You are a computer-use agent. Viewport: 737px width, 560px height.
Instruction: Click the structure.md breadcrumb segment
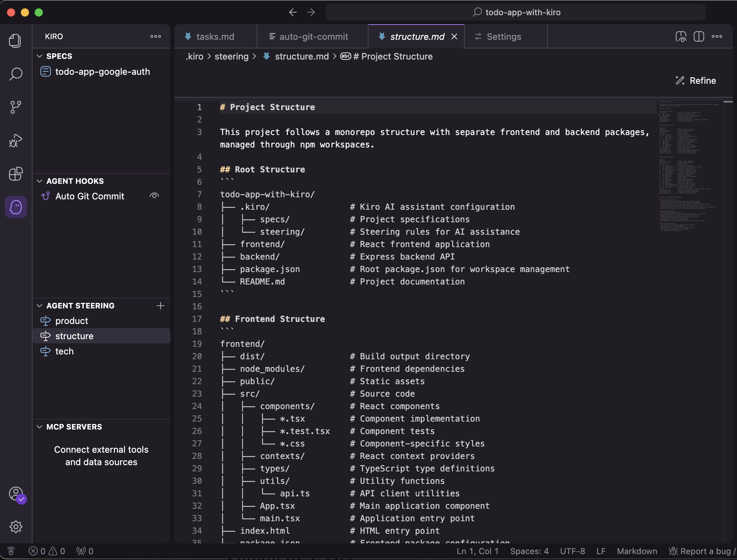point(302,56)
